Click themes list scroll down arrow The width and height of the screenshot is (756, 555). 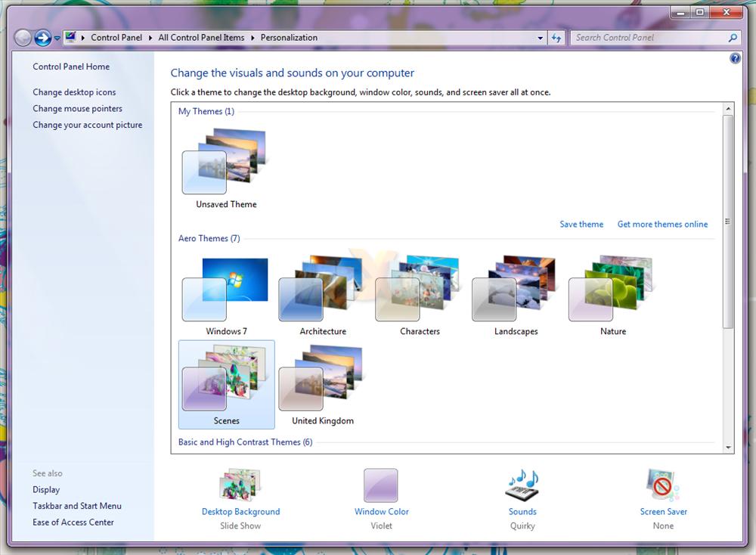[728, 448]
